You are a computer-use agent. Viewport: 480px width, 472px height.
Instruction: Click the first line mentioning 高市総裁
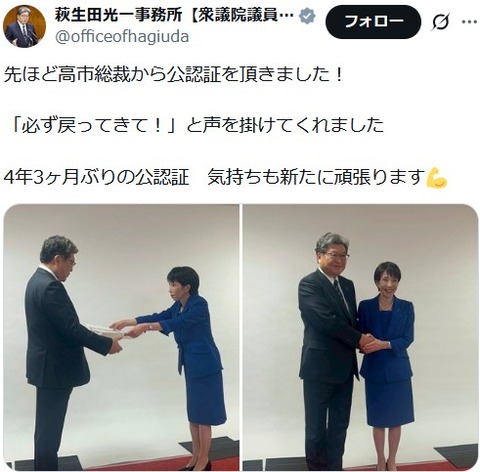(173, 75)
